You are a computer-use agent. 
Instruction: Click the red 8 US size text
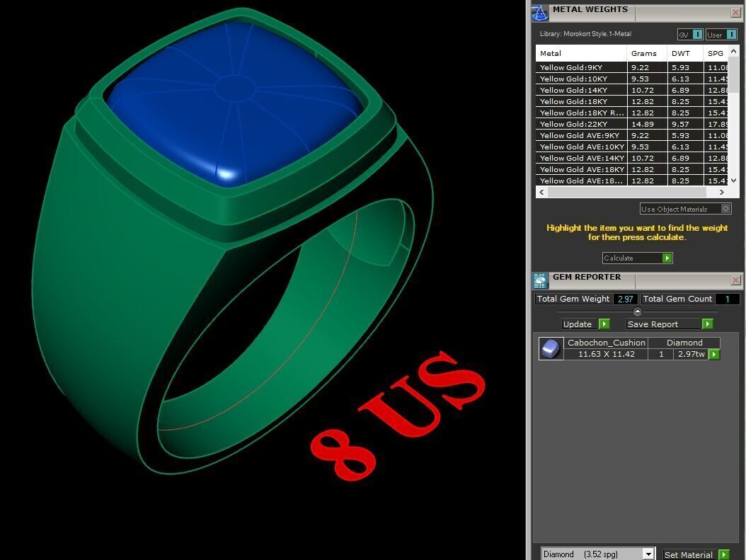397,415
